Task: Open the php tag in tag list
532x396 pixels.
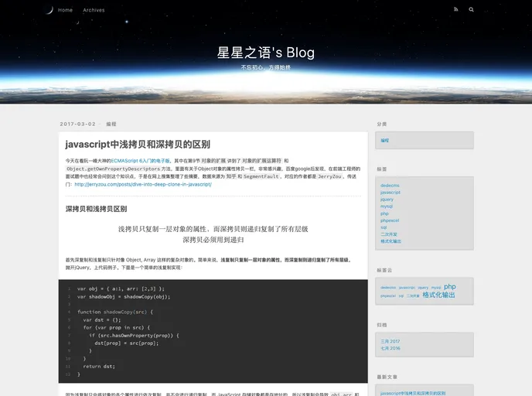Action: pyautogui.click(x=384, y=213)
